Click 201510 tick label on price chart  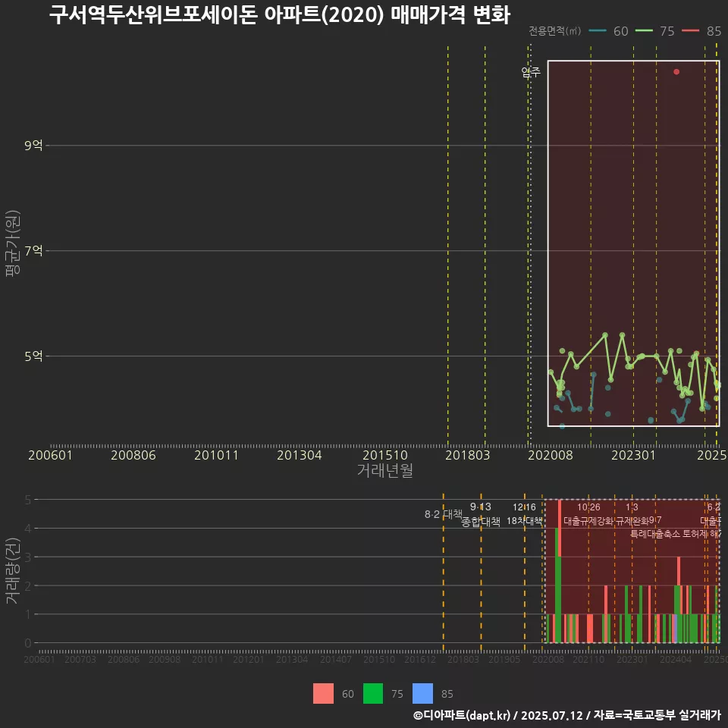tap(385, 455)
